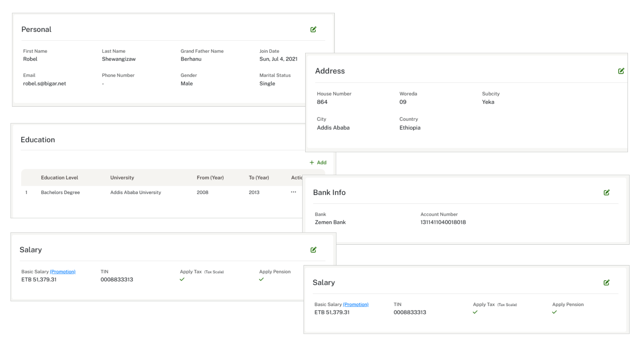Click ETB 51,379.31 in left Salary card
This screenshot has width=644, height=362.
click(x=39, y=280)
